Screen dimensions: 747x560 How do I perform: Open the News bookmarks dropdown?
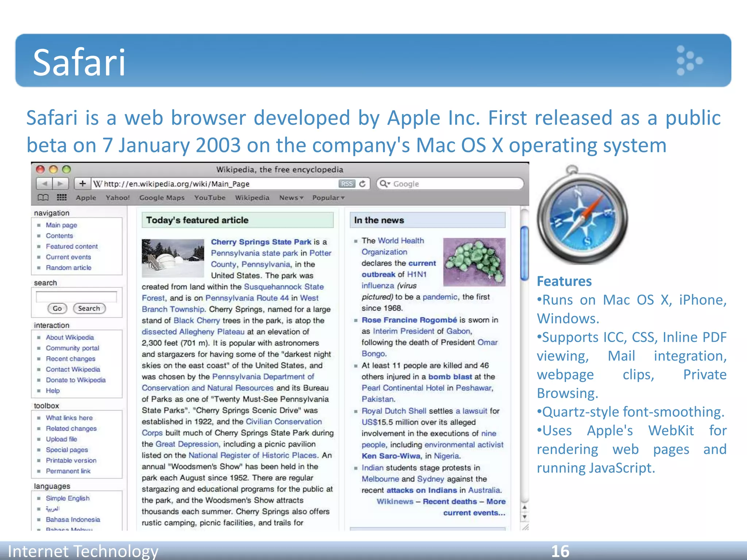point(291,198)
